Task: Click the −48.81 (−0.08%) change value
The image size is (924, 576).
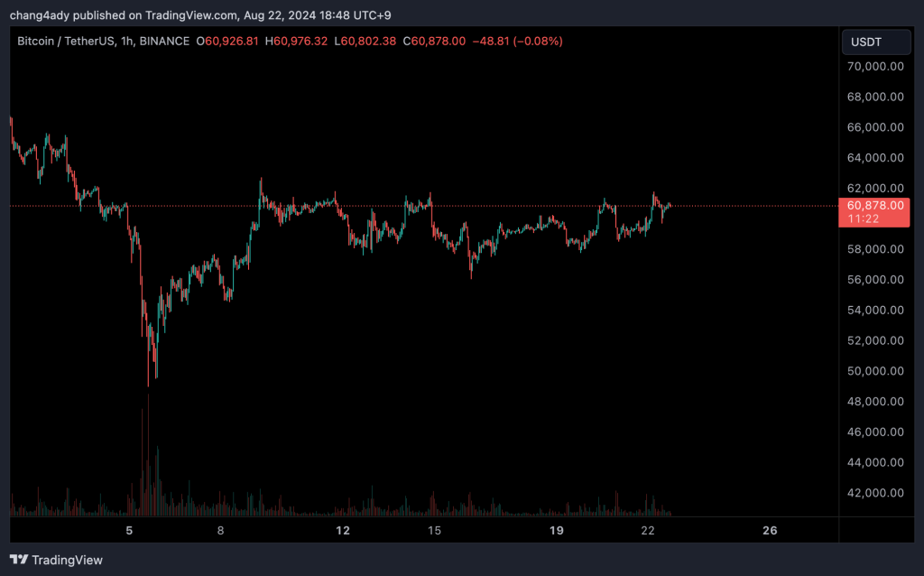Action: point(518,42)
